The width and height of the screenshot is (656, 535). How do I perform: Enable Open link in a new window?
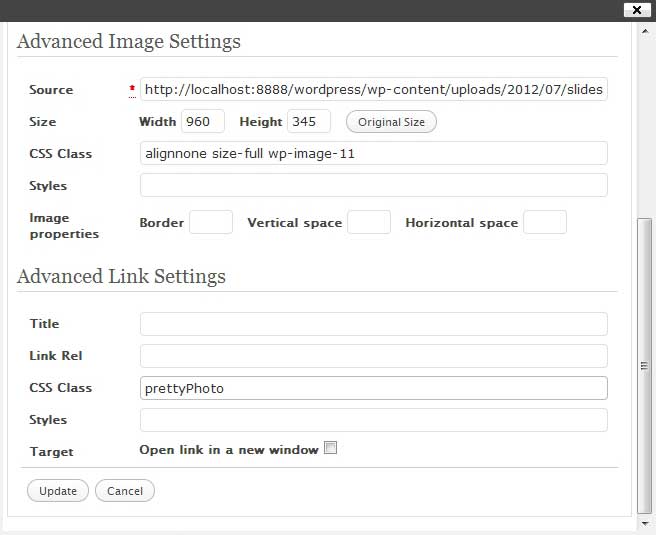click(x=331, y=449)
